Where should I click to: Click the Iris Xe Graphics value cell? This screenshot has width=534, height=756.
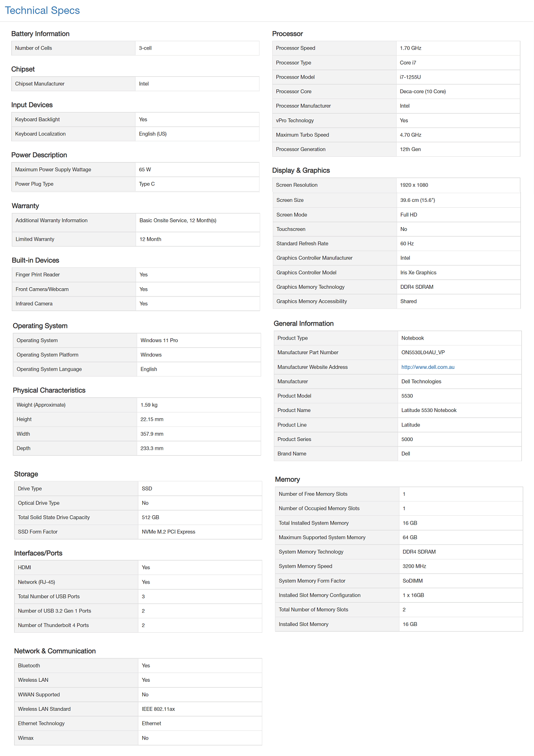[418, 273]
